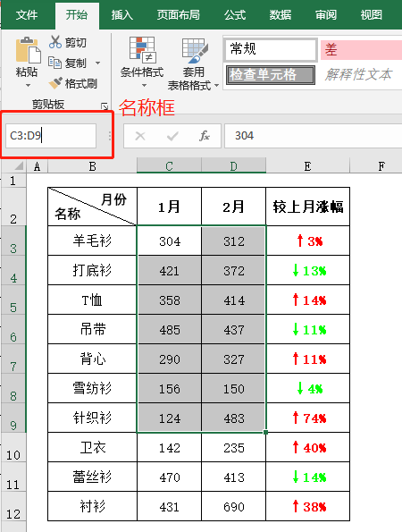The image size is (402, 532).
Task: Click the Copy (复制) icon
Action: tap(54, 63)
